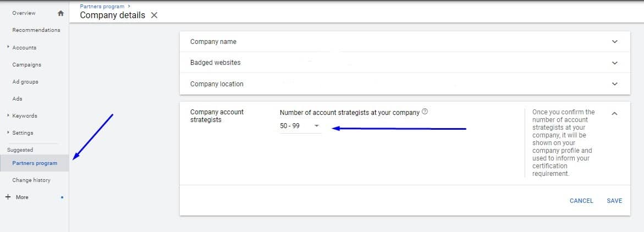Expand the Company name section

coord(614,42)
